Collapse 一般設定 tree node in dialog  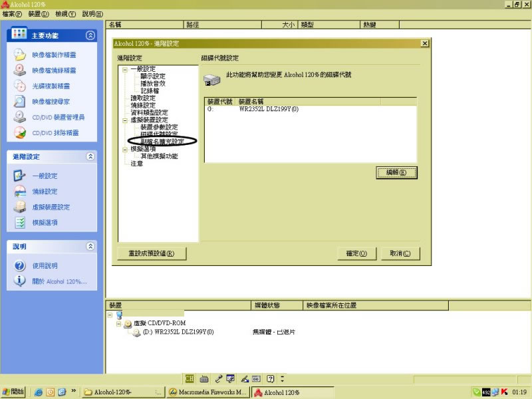(x=124, y=68)
